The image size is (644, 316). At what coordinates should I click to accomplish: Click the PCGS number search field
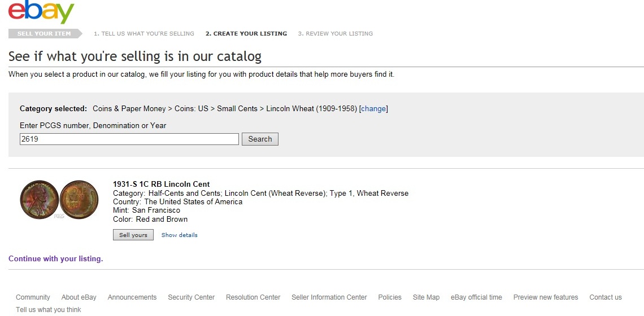tap(129, 139)
